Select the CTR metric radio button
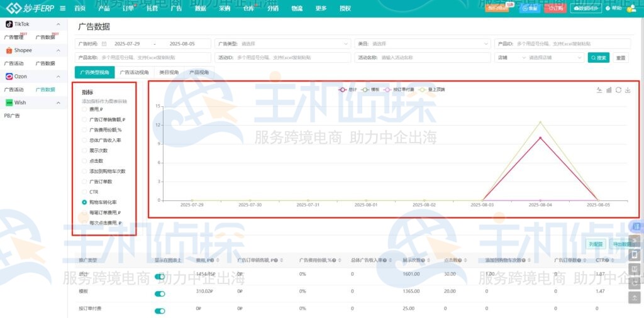The image size is (644, 318). tap(85, 192)
